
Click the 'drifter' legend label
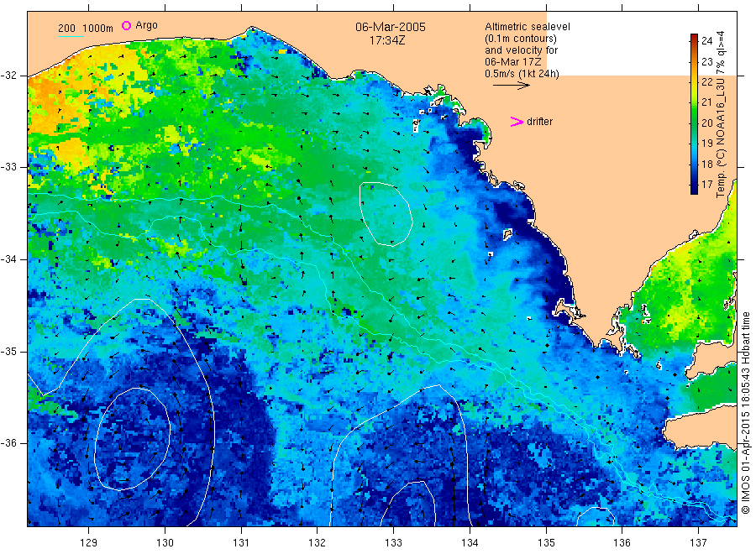coord(539,122)
